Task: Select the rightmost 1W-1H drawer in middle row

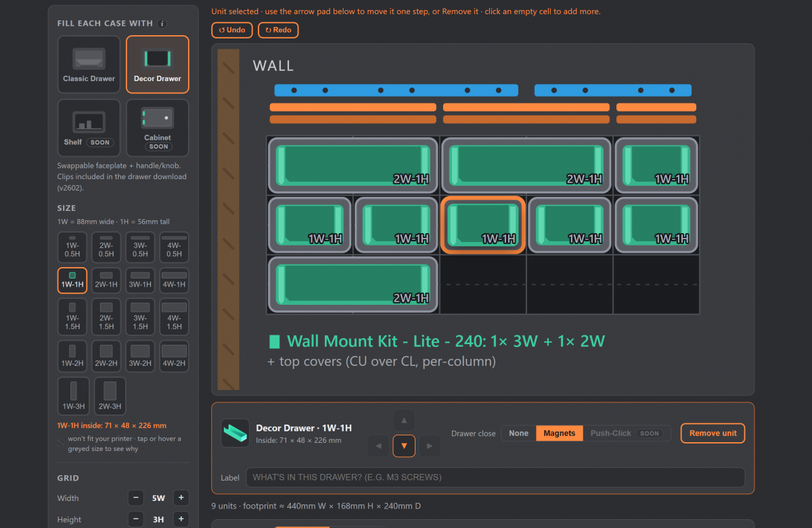Action: [656, 225]
